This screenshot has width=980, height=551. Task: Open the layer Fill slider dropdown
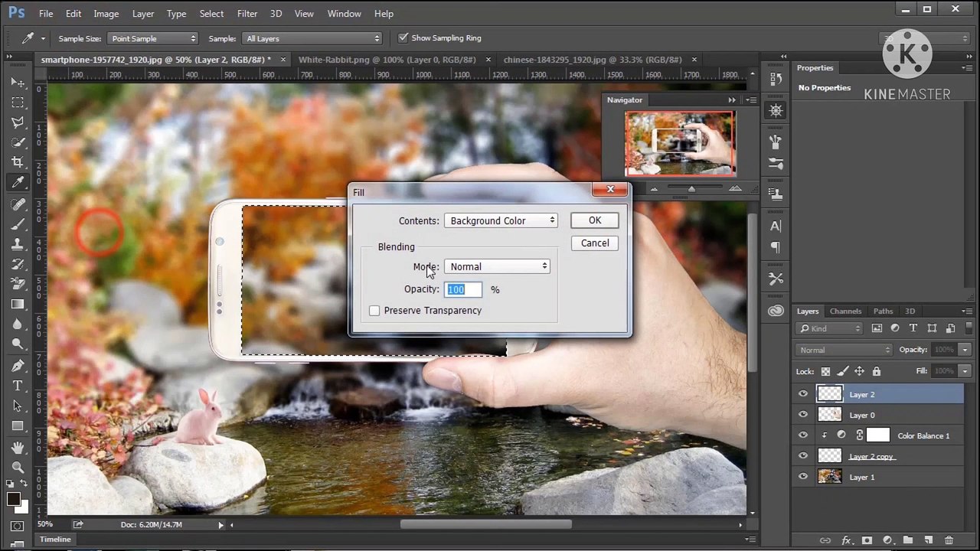[x=965, y=371]
